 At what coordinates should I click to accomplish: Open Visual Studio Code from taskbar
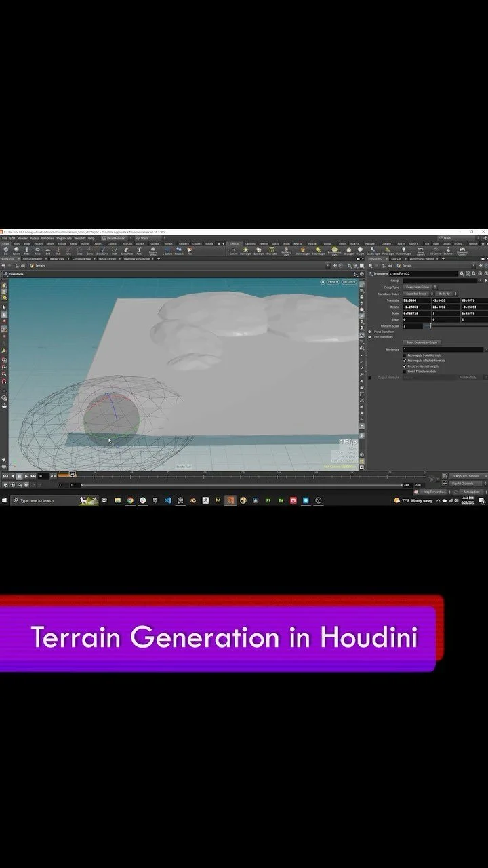tap(167, 500)
